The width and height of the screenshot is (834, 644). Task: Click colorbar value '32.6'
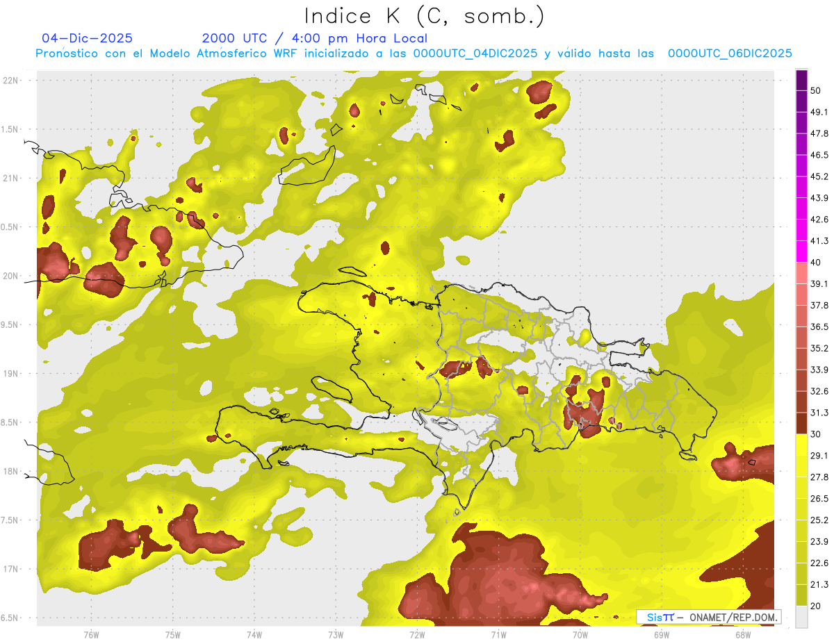819,391
